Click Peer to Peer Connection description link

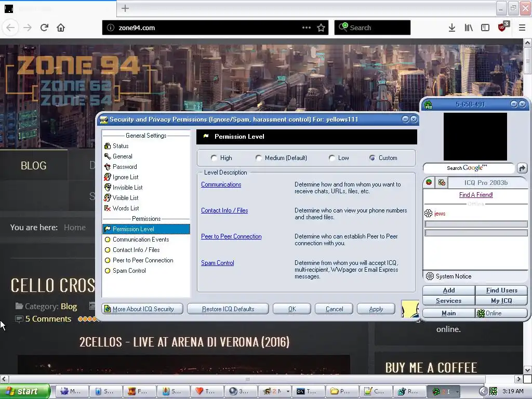[x=231, y=236]
